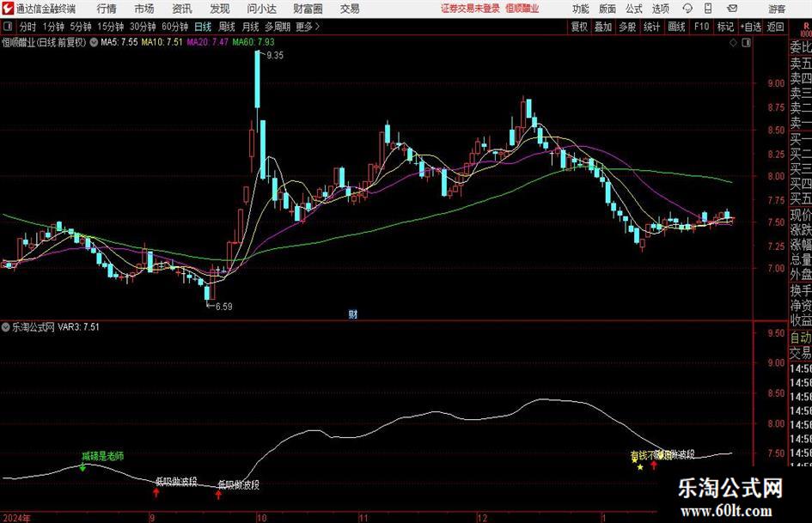Click the red R 1000 indicator icon
Image resolution: width=812 pixels, height=523 pixels.
click(806, 30)
